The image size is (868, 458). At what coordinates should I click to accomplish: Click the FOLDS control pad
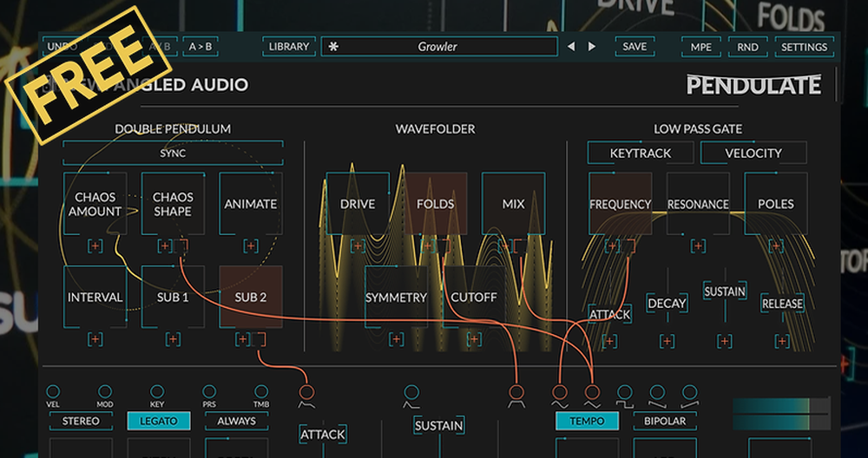click(435, 204)
